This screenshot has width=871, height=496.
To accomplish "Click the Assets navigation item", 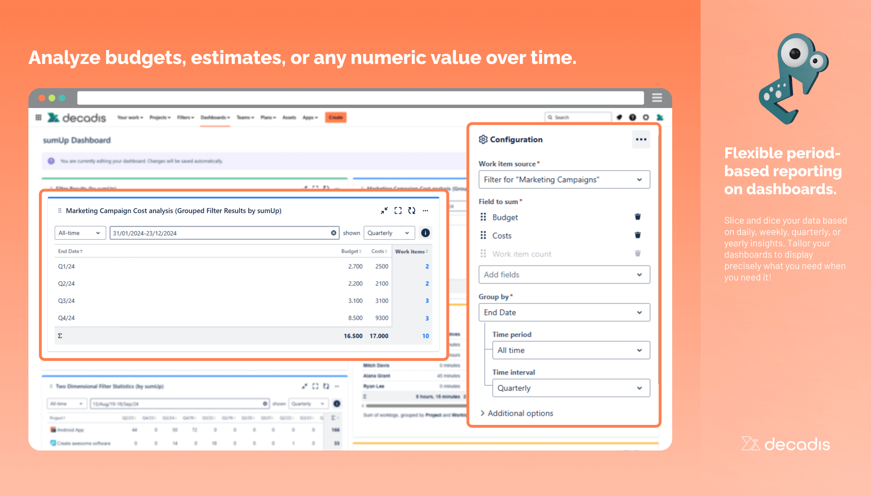I will (289, 117).
